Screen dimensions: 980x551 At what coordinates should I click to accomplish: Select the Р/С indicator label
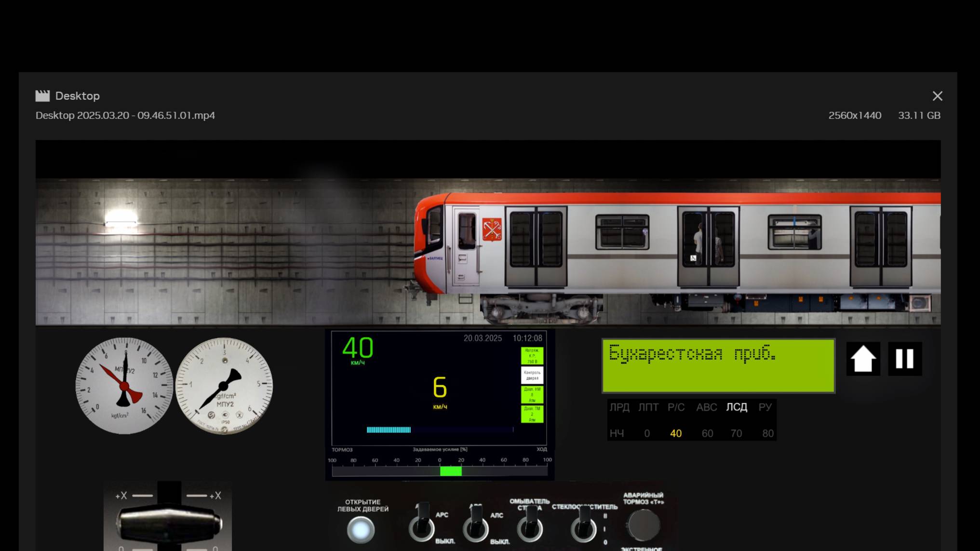[x=676, y=407]
